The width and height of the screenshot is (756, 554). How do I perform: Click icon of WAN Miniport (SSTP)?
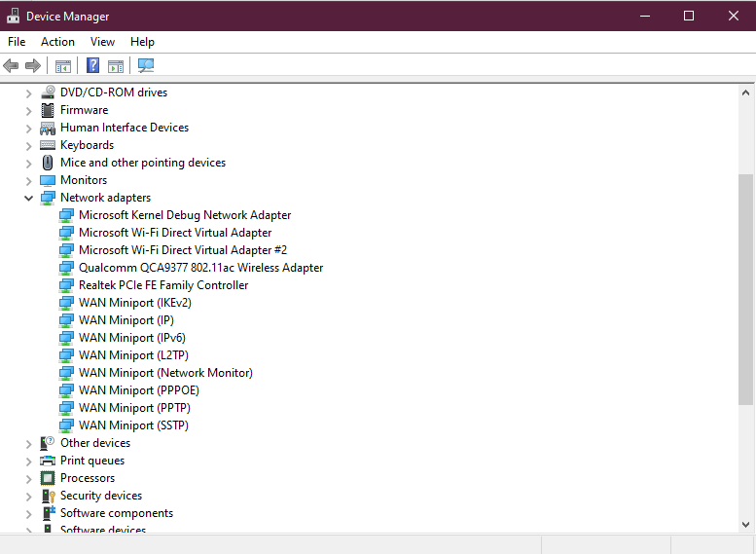66,425
